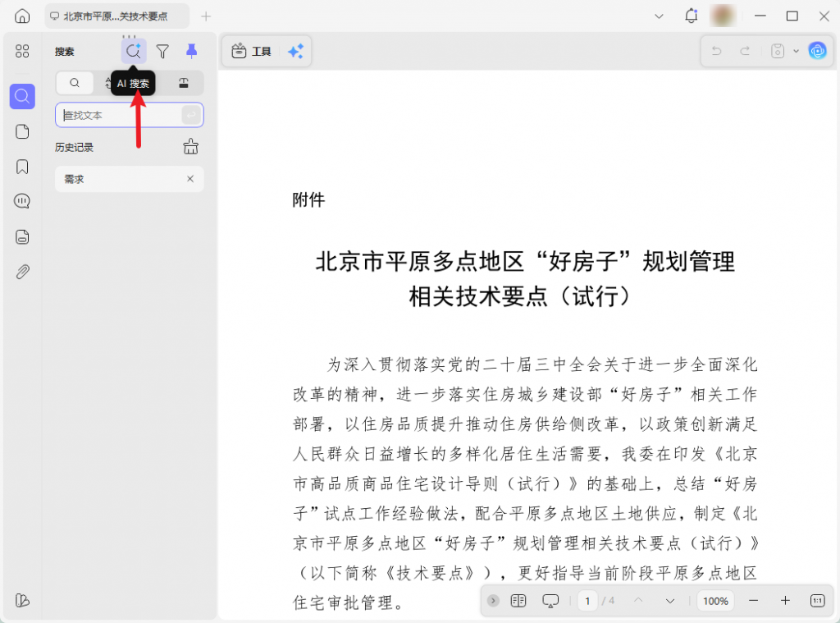
Task: Open a new tab with the plus button
Action: pyautogui.click(x=205, y=16)
